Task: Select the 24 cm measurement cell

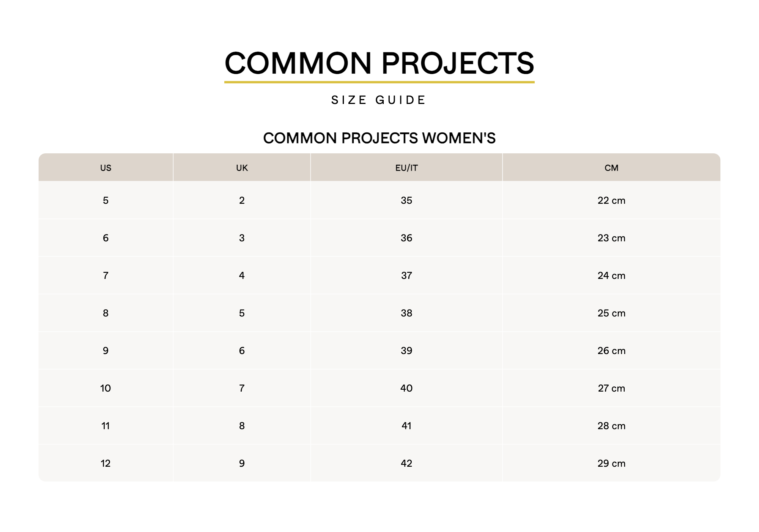Action: pyautogui.click(x=611, y=275)
